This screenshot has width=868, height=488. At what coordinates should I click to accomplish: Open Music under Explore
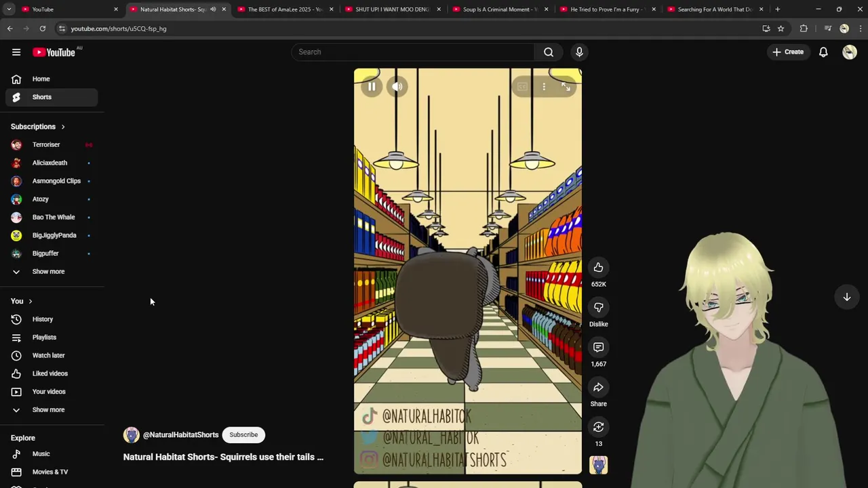click(52, 454)
